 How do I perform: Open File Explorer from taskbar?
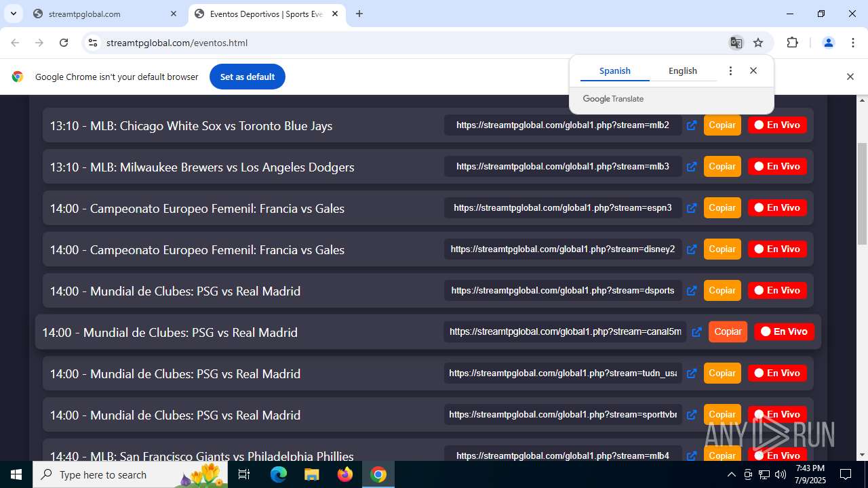[312, 474]
